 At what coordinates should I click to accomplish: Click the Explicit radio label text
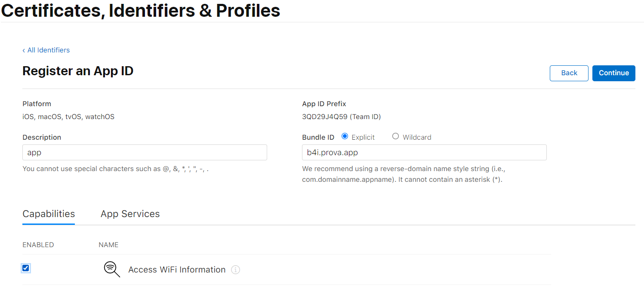pos(363,138)
